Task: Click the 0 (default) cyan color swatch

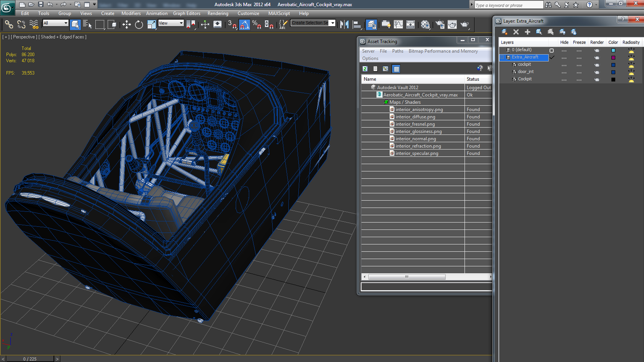Action: (613, 51)
